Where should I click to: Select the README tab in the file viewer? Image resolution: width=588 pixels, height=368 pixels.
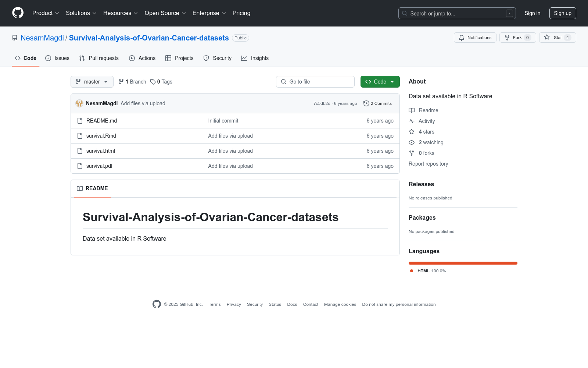pyautogui.click(x=92, y=188)
